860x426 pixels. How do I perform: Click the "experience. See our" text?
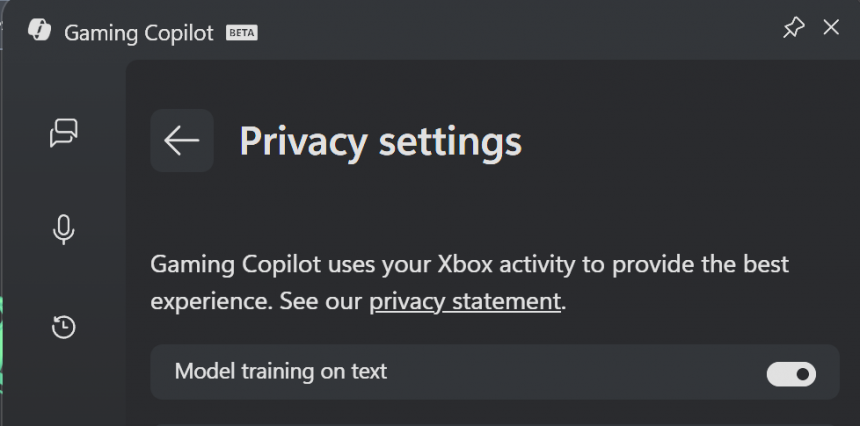[x=256, y=301]
